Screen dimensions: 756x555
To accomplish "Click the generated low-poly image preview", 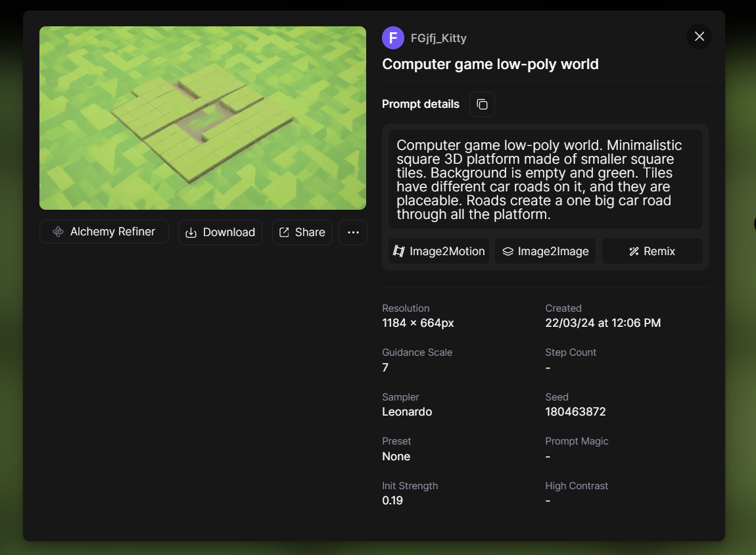I will tap(202, 118).
